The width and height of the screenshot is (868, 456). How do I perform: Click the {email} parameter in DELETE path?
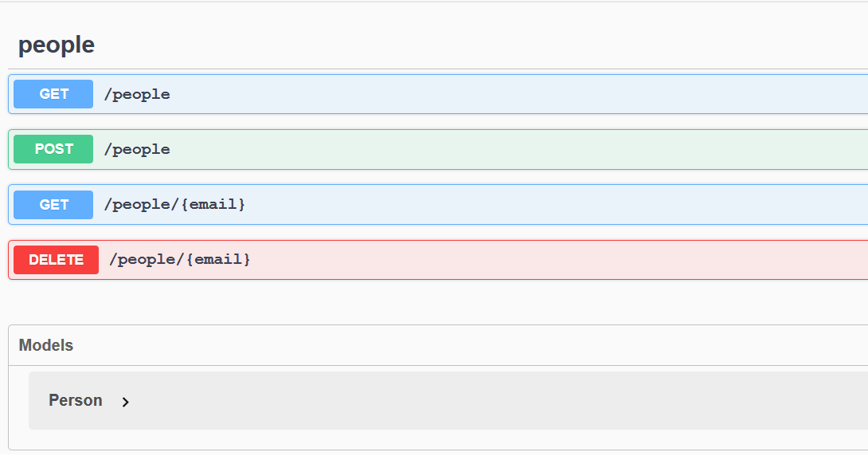point(219,260)
